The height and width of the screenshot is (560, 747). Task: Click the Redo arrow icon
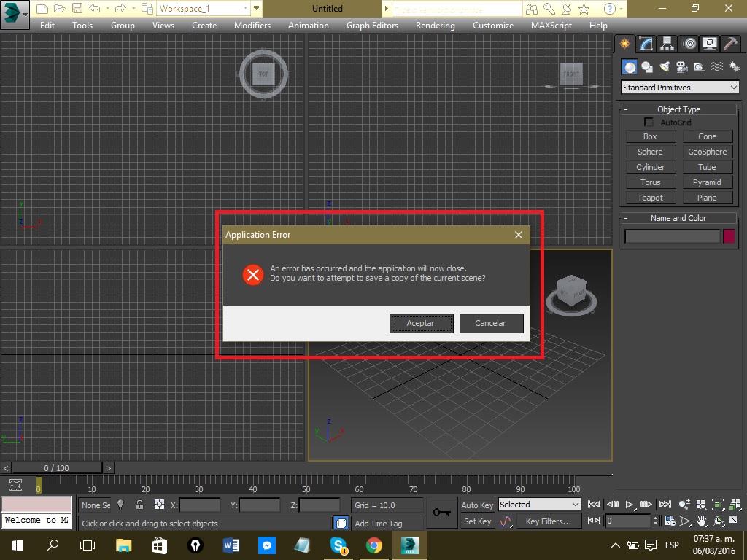[120, 9]
